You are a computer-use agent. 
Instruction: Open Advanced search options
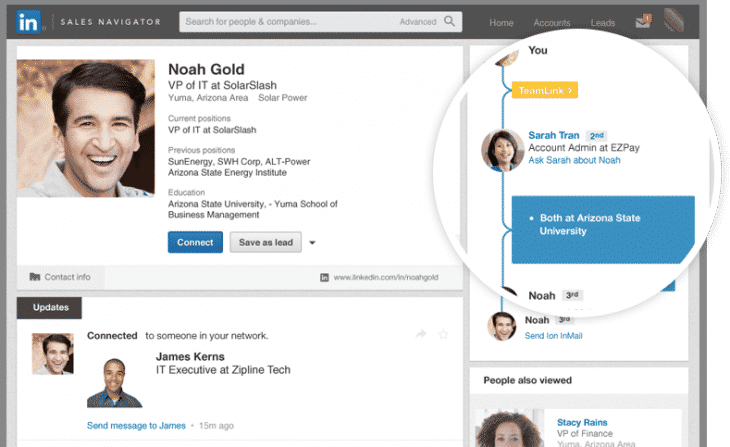[417, 21]
